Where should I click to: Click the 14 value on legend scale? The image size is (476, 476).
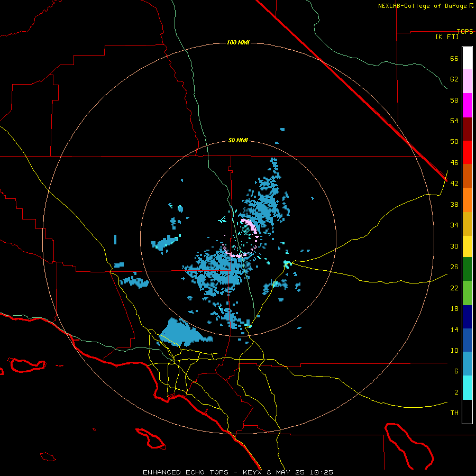(454, 329)
